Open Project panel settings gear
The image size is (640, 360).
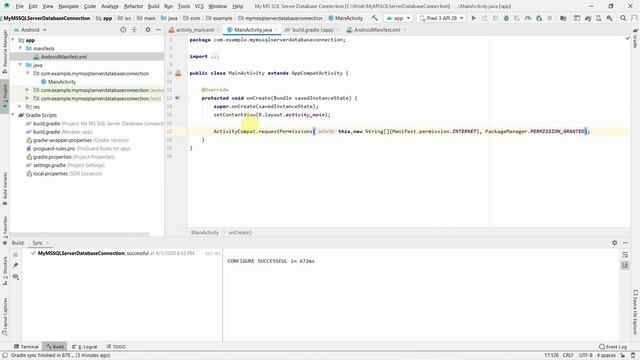pyautogui.click(x=148, y=30)
